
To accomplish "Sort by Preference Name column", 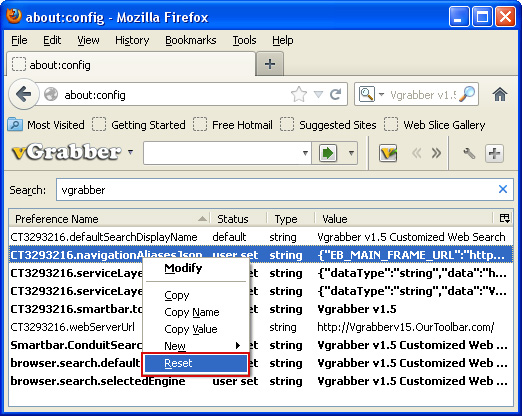I will click(x=109, y=219).
